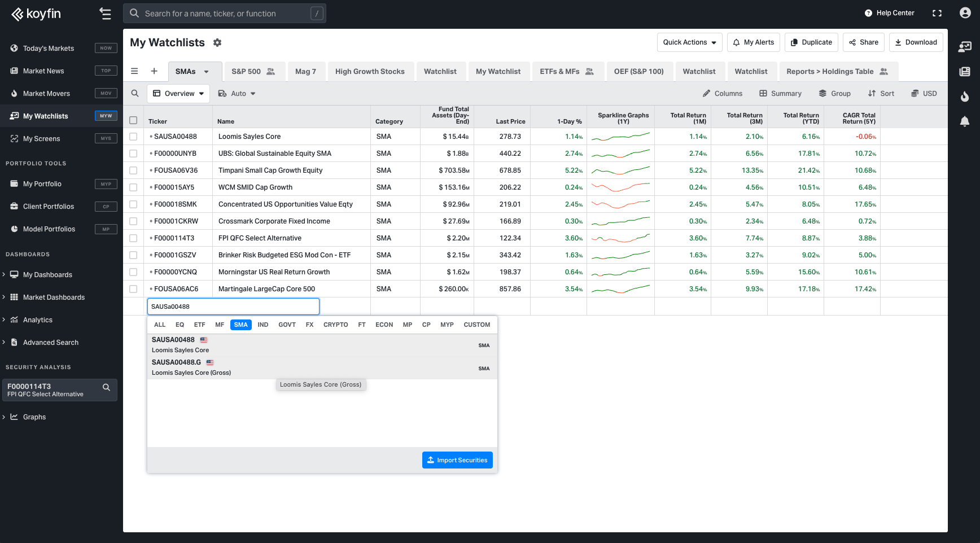
Task: Open the notifications bell in right rail
Action: pos(965,121)
